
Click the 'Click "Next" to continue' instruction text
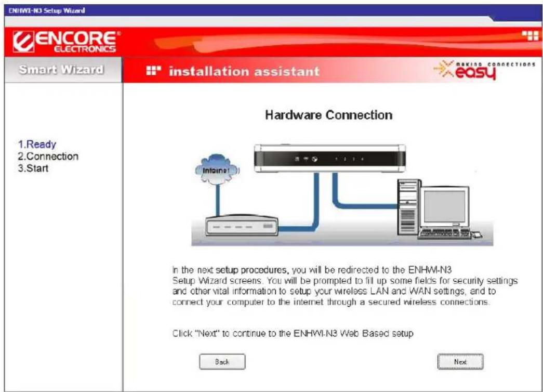click(293, 333)
